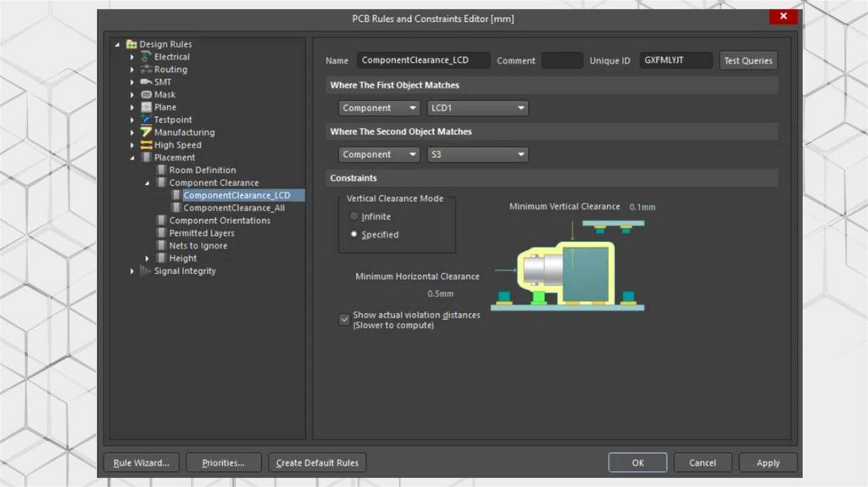The image size is (868, 487).
Task: Select Room Definition in the tree
Action: [x=203, y=171]
